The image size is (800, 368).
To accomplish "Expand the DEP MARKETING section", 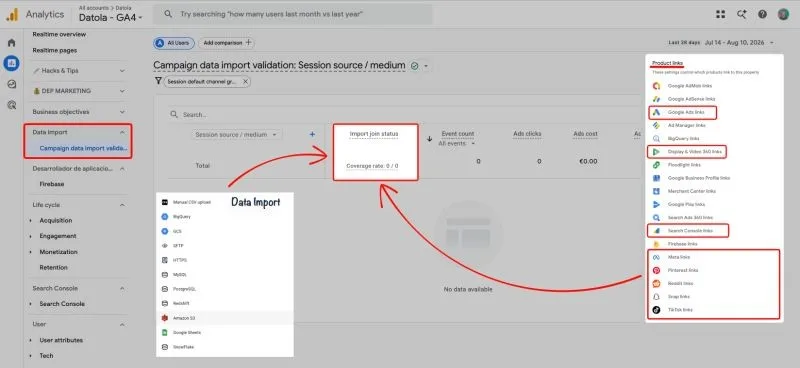I will [122, 91].
